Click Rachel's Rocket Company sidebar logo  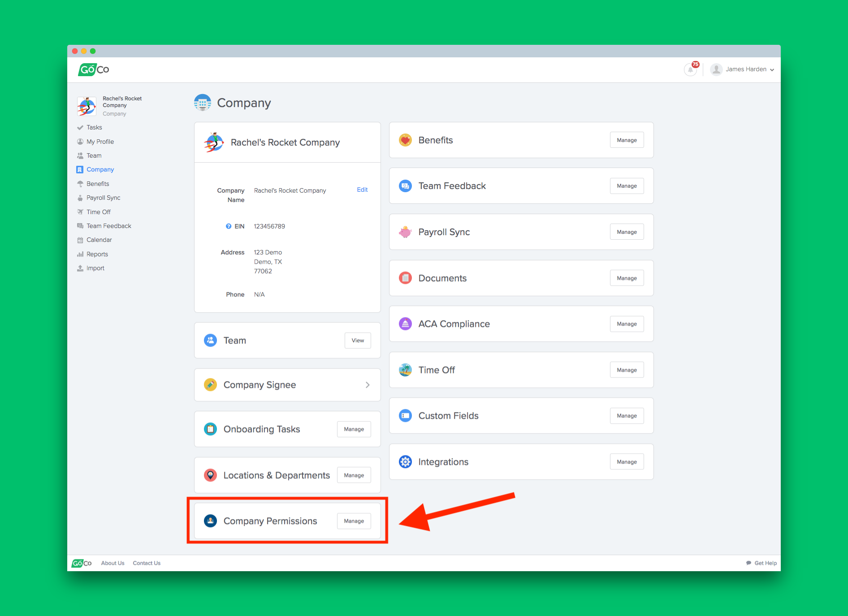pos(87,106)
